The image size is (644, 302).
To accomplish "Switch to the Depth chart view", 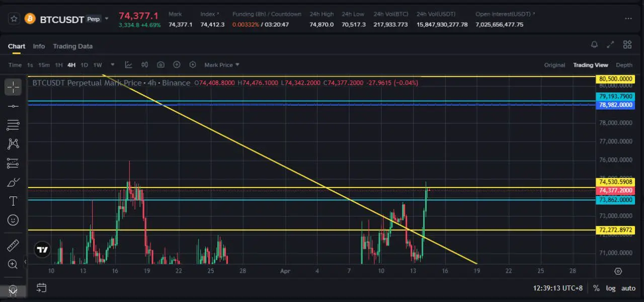I will [624, 65].
